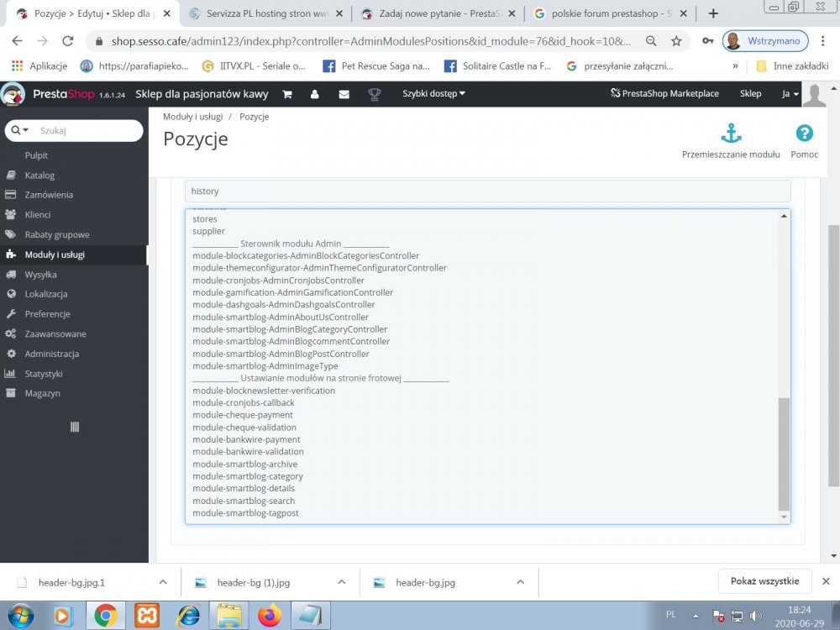
Task: Open the Chrome menu three dots
Action: (x=823, y=40)
